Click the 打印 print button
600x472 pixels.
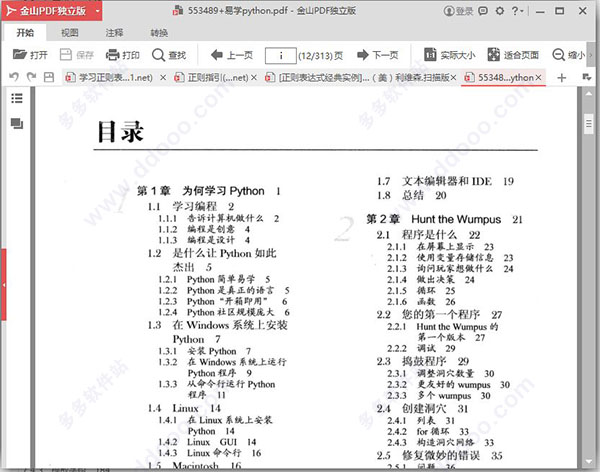coord(123,55)
